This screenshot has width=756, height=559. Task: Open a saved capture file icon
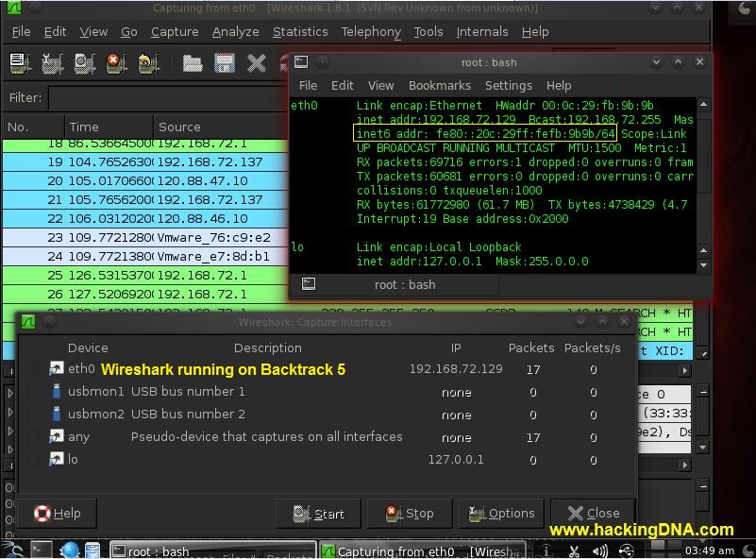pyautogui.click(x=193, y=63)
